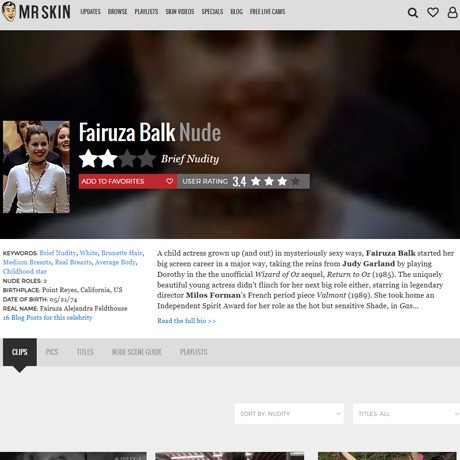Click the first user rating star
Viewport: 460px width, 460px height.
tap(256, 181)
